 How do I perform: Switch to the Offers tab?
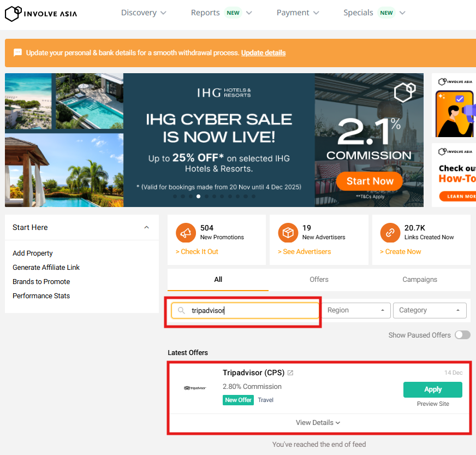click(319, 280)
